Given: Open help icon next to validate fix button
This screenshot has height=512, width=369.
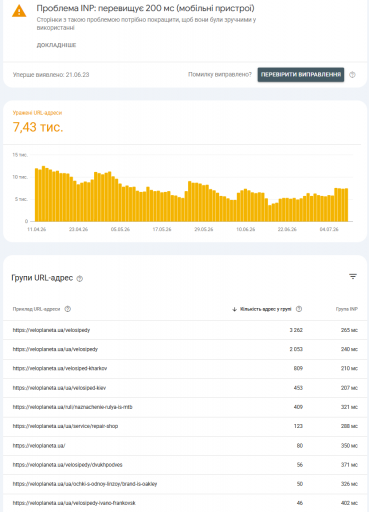Looking at the screenshot, I should pos(352,75).
